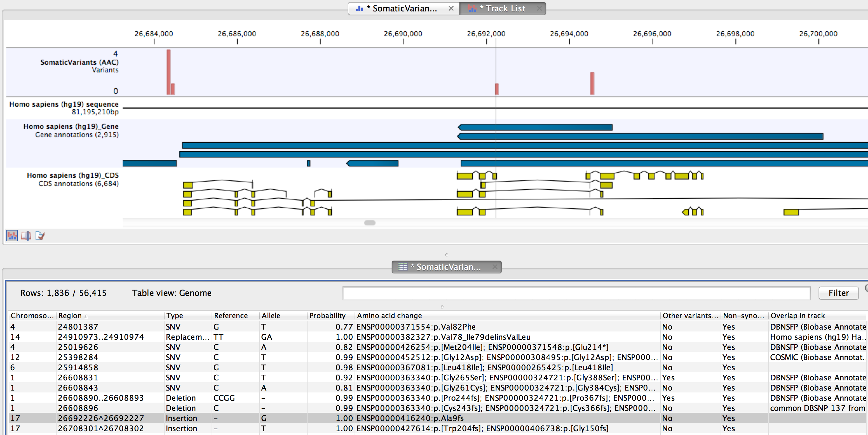Click the Amino acid change column header
868x435 pixels.
point(507,316)
